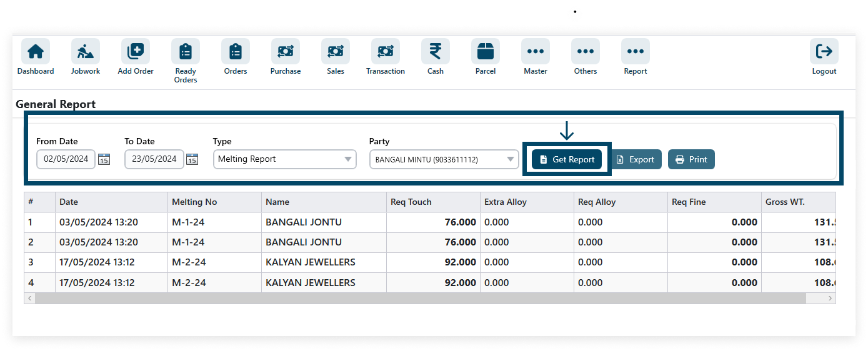Click the From Date input field
Screen dimensions: 868x351
pyautogui.click(x=66, y=159)
